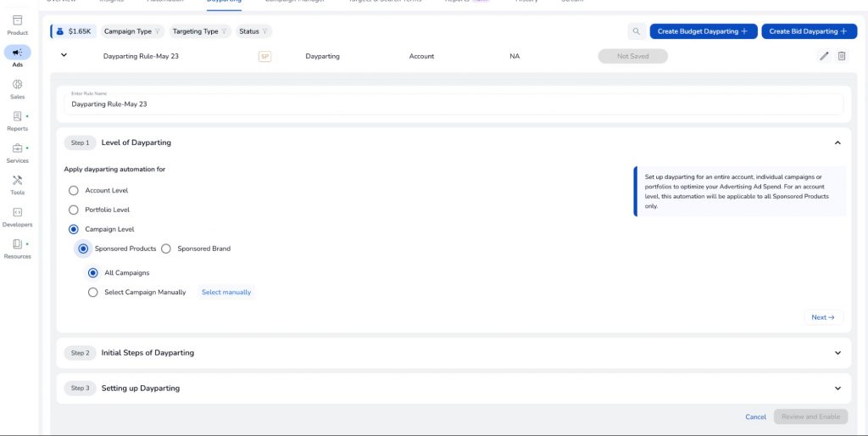
Task: Select Account Level radio button
Action: click(x=74, y=191)
